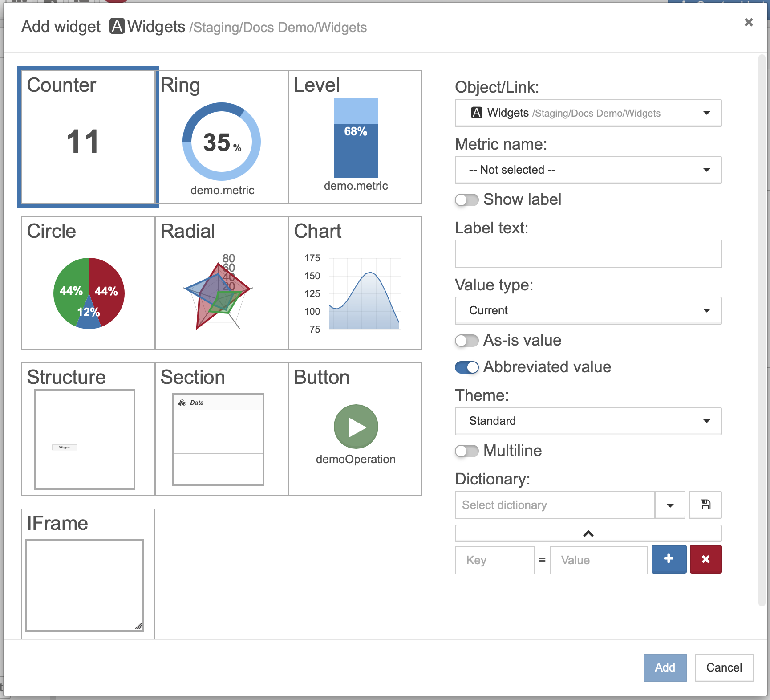
Task: Choose the Level widget tile
Action: tap(355, 137)
